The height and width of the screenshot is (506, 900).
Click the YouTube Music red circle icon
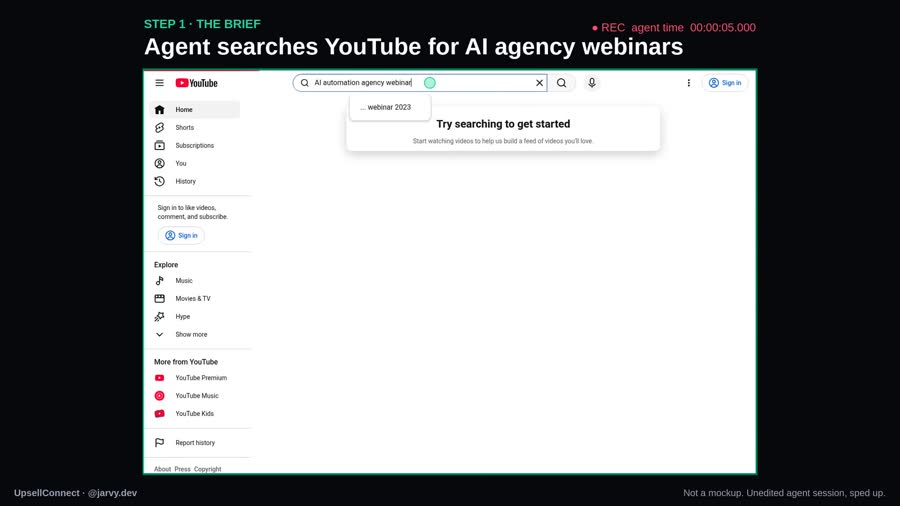point(160,396)
